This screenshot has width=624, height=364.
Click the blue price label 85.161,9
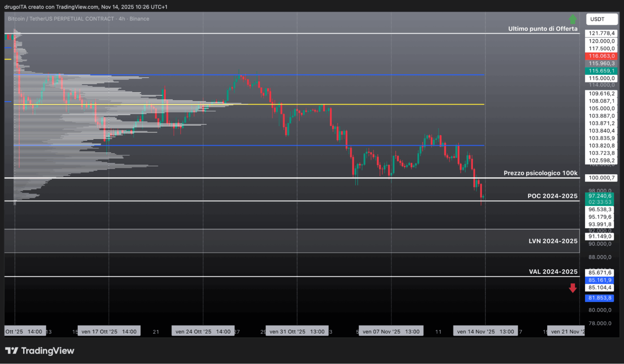600,280
